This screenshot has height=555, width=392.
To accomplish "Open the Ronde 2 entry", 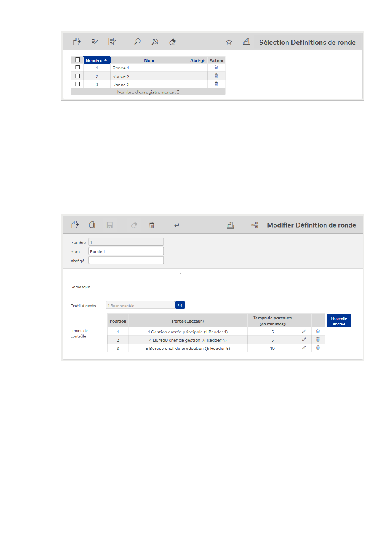I will [x=121, y=76].
